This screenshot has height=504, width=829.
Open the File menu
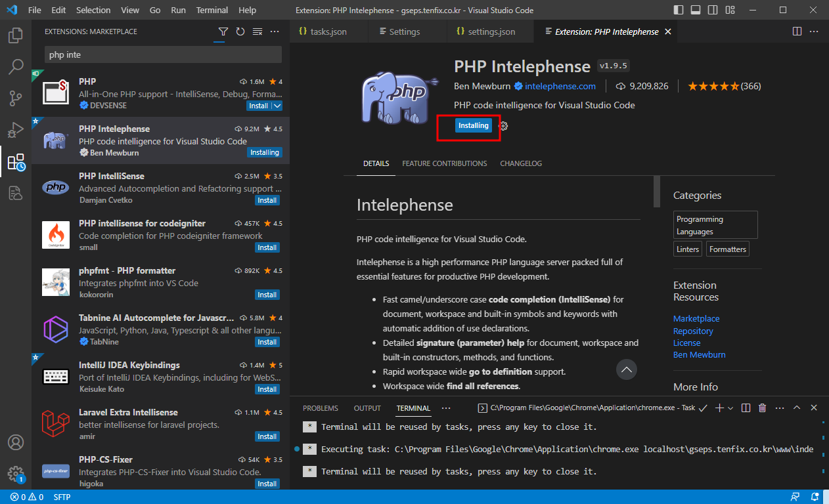(x=35, y=10)
